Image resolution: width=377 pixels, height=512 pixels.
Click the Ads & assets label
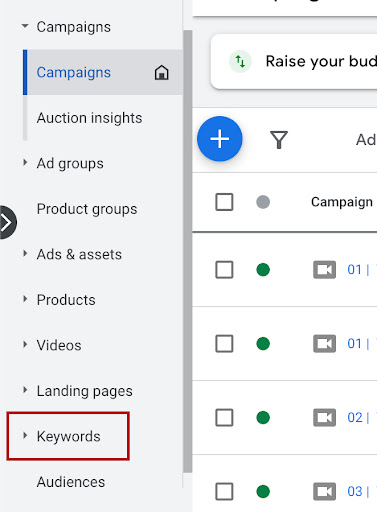[x=79, y=254]
